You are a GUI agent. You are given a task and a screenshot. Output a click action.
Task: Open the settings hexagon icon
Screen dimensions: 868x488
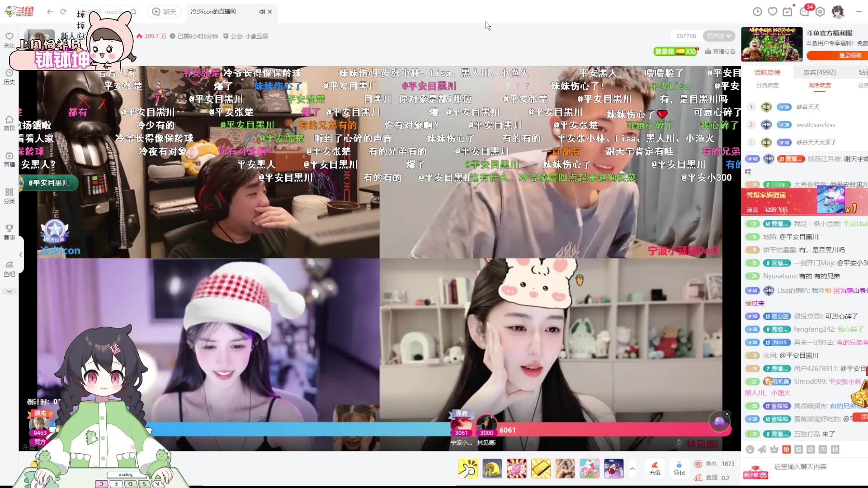pos(821,12)
